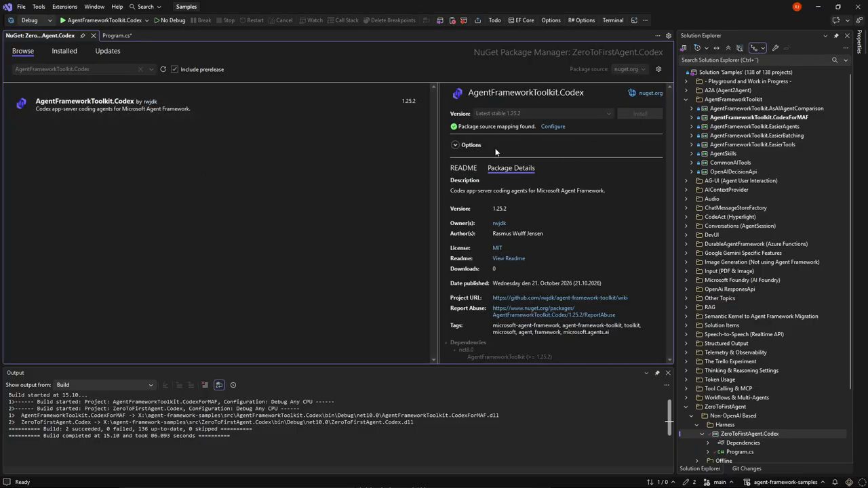Toggle word wrap in the Output panel
The height and width of the screenshot is (488, 868).
coord(219,385)
